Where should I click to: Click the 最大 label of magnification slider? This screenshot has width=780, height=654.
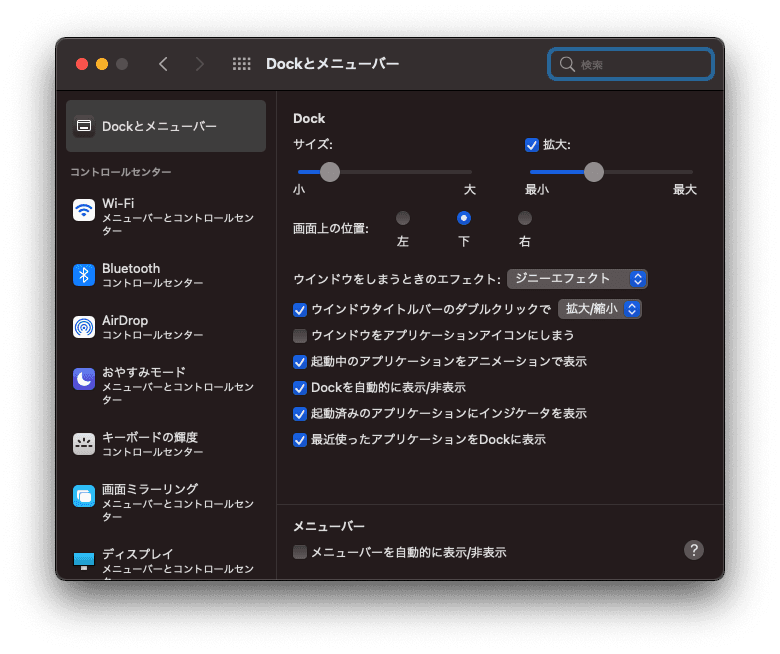coord(684,189)
